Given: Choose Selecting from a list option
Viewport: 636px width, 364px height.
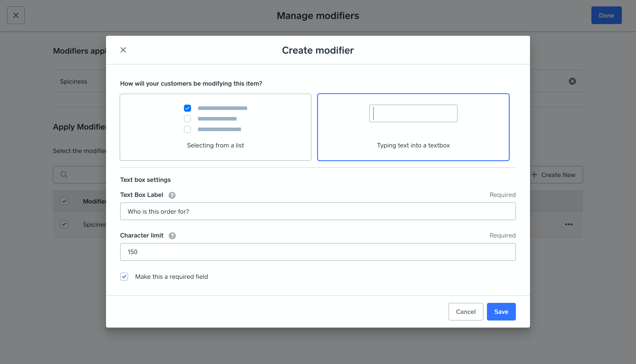Looking at the screenshot, I should (x=215, y=127).
